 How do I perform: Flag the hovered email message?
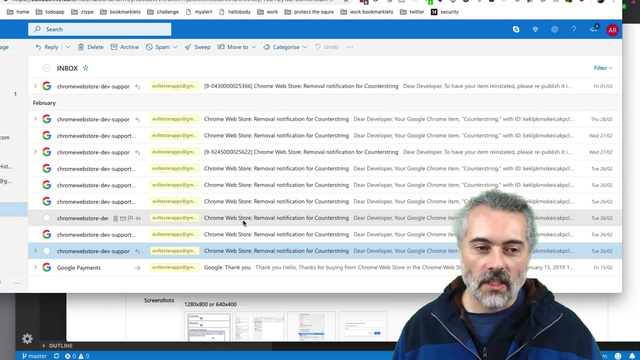coord(131,218)
